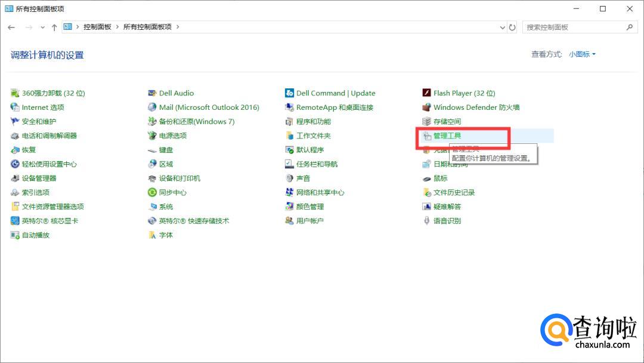The width and height of the screenshot is (644, 363).
Task: Open the recent locations dropdown arrow
Action: 42,27
